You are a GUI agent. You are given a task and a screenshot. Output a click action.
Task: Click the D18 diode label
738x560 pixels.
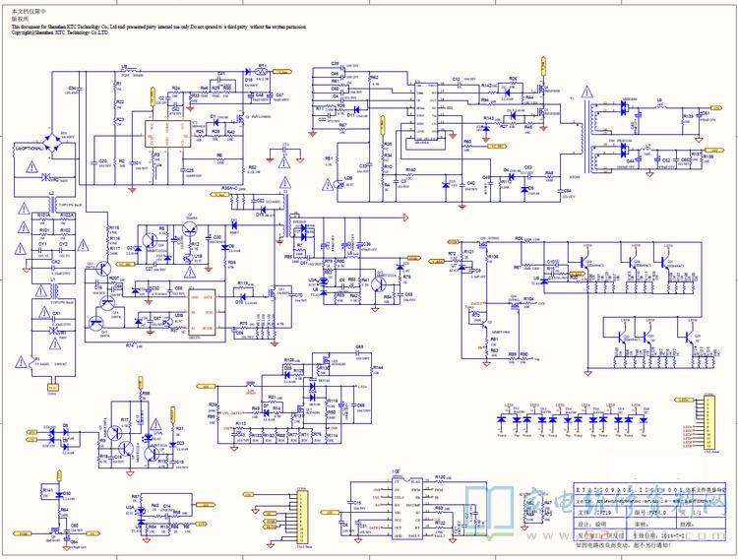click(x=249, y=80)
